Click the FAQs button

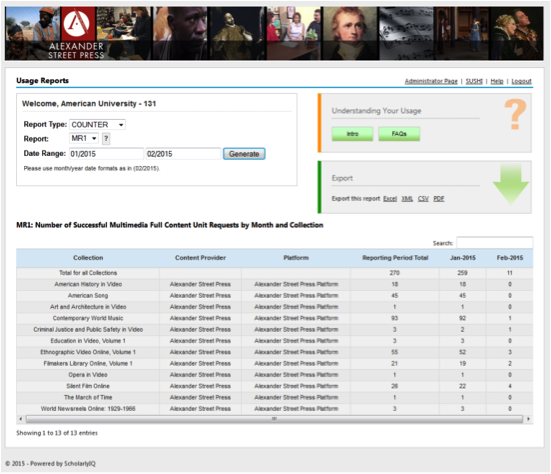(399, 134)
